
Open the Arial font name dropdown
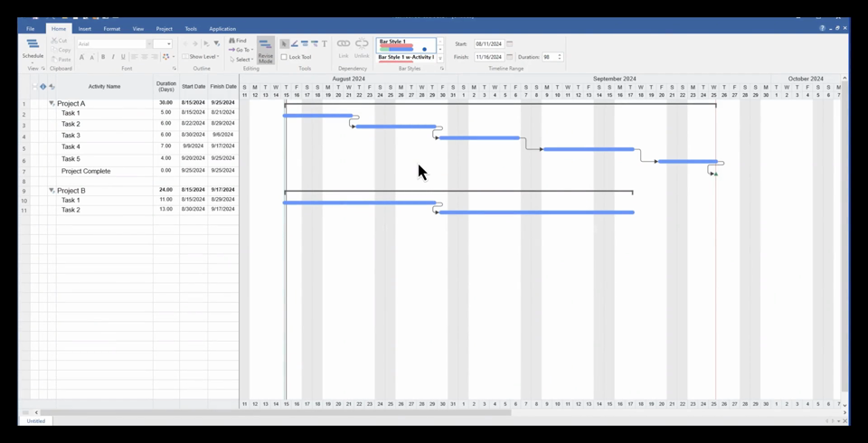(x=149, y=43)
